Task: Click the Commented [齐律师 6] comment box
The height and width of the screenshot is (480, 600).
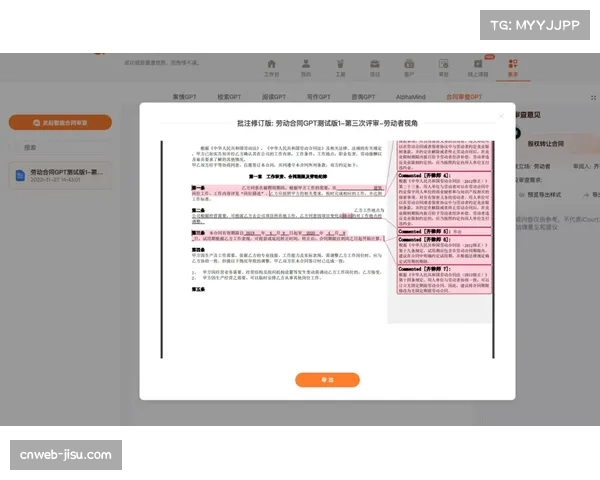Action: [x=444, y=250]
